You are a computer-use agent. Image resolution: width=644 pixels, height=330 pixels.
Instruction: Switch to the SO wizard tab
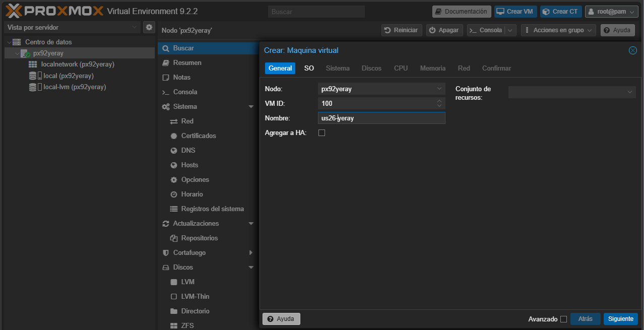[309, 68]
